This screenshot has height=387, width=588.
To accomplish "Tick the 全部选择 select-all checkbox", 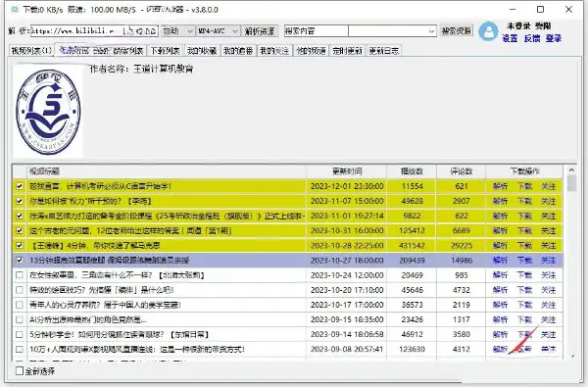I will 20,371.
